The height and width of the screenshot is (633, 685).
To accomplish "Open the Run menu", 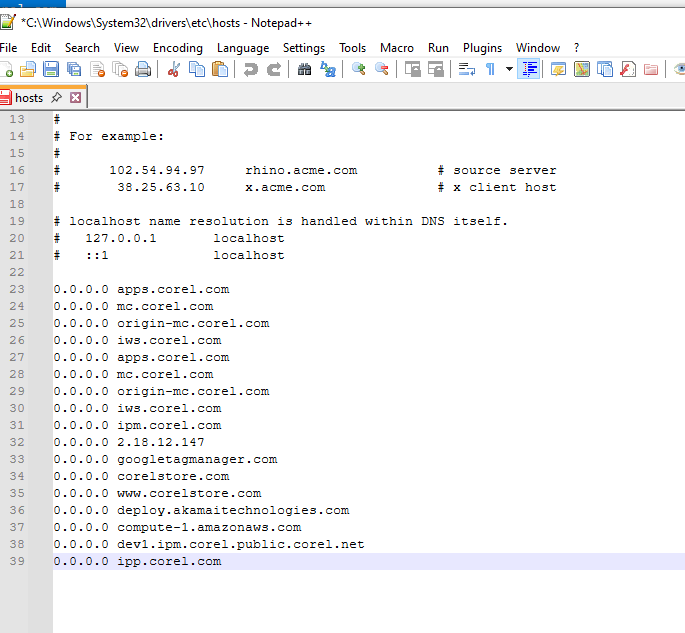I will click(438, 48).
